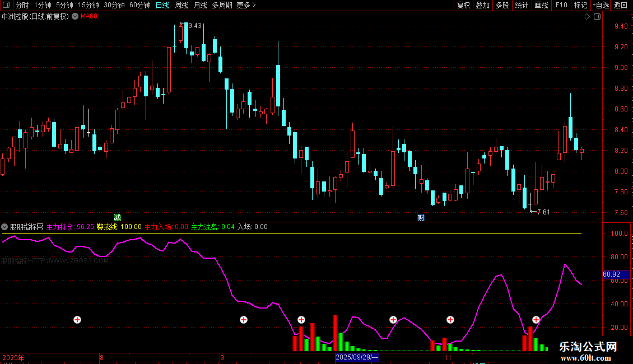The width and height of the screenshot is (633, 364).
Task: Open the 画线 drawing tools
Action: coord(541,5)
